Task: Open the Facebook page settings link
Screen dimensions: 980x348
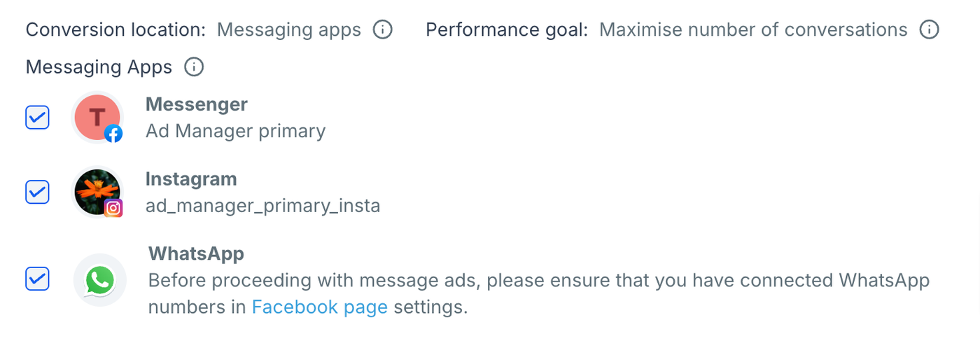Action: pyautogui.click(x=319, y=307)
